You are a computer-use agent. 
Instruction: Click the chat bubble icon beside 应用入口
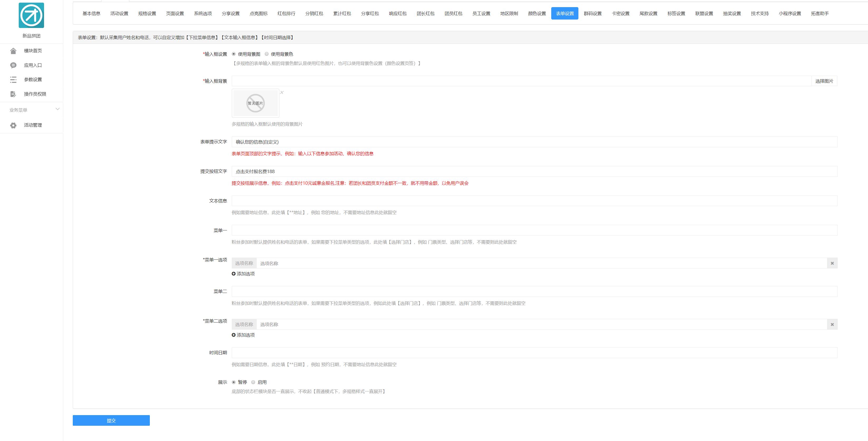(13, 65)
